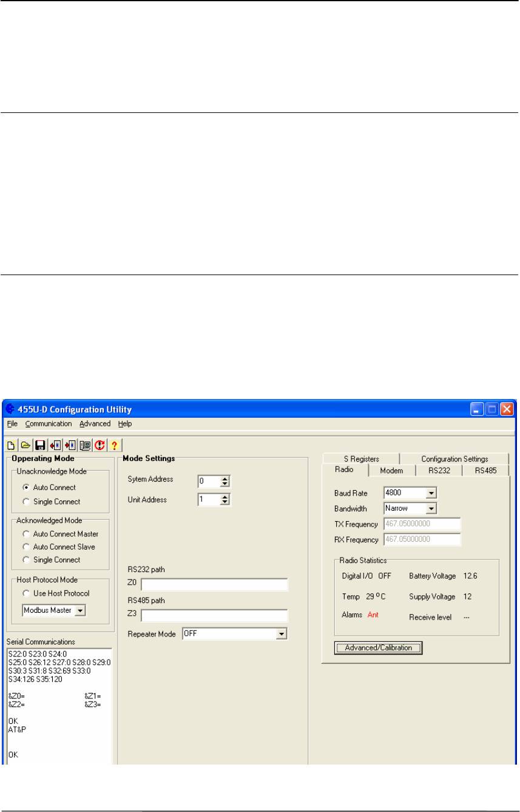Select Auto Connect in Unacknowledge Mode
This screenshot has width=520, height=812.
[49, 488]
